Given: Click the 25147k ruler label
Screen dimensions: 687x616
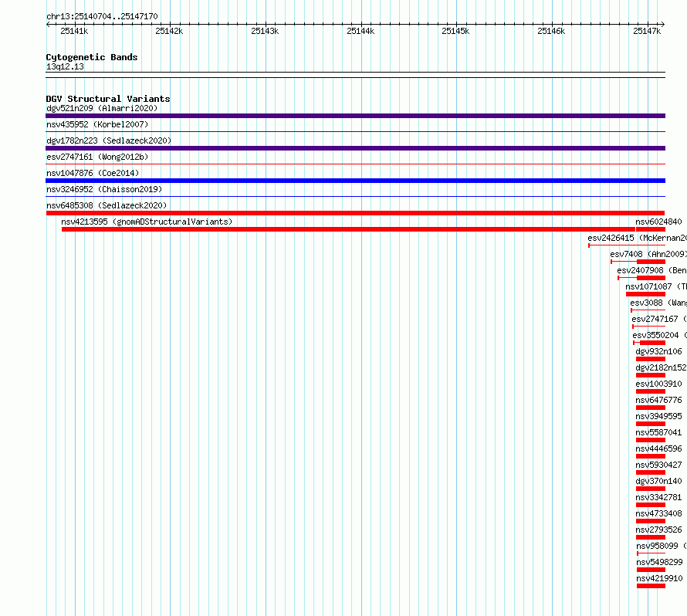Looking at the screenshot, I should pos(647,31).
